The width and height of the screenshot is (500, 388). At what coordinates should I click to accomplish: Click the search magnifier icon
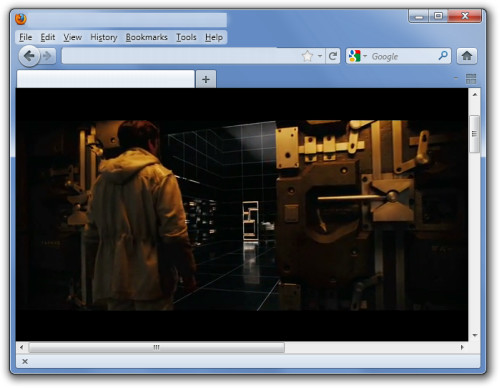443,55
